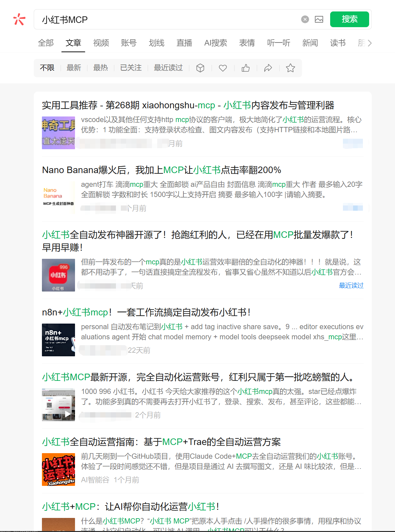This screenshot has width=395, height=532.
Task: Click the 22天前 timestamp
Action: [x=139, y=350]
